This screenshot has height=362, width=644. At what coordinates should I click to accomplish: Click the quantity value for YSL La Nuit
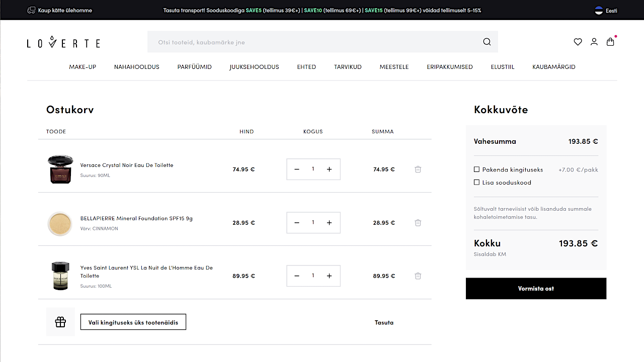313,276
